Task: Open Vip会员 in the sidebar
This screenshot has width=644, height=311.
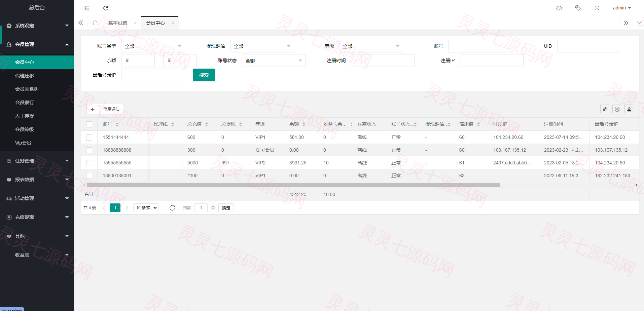Action: coord(37,143)
